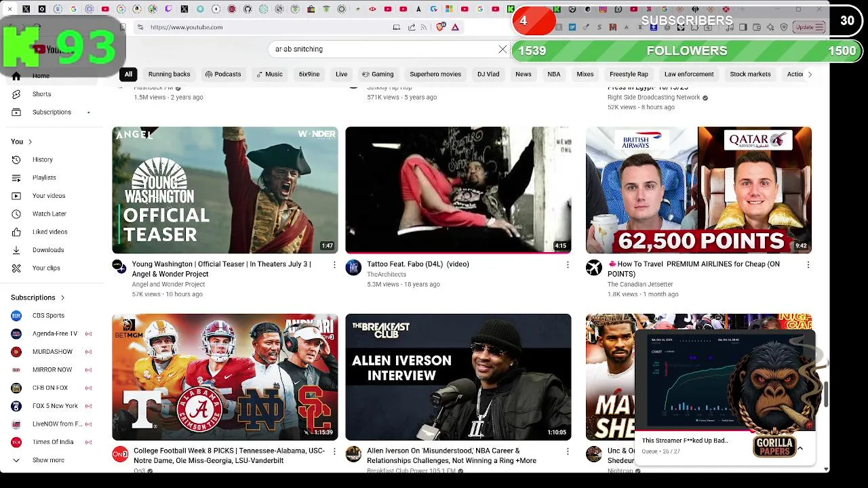Image resolution: width=868 pixels, height=488 pixels.
Task: Go to MIRROR NOW subscription
Action: coord(52,370)
